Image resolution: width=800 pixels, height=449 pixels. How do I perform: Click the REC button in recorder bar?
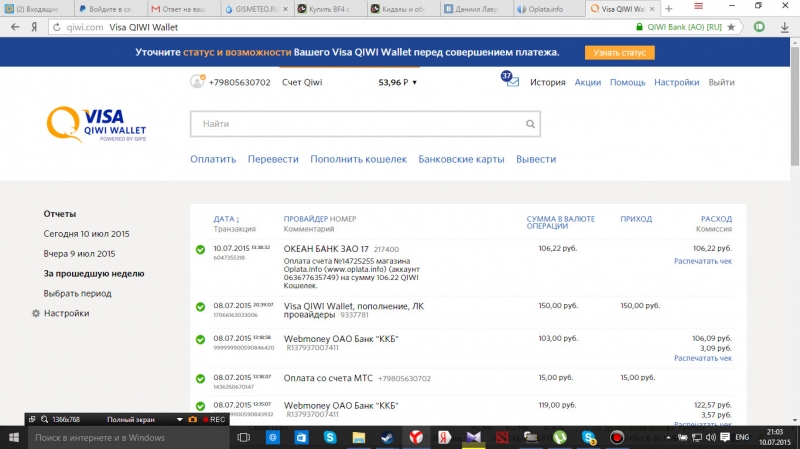[x=214, y=419]
